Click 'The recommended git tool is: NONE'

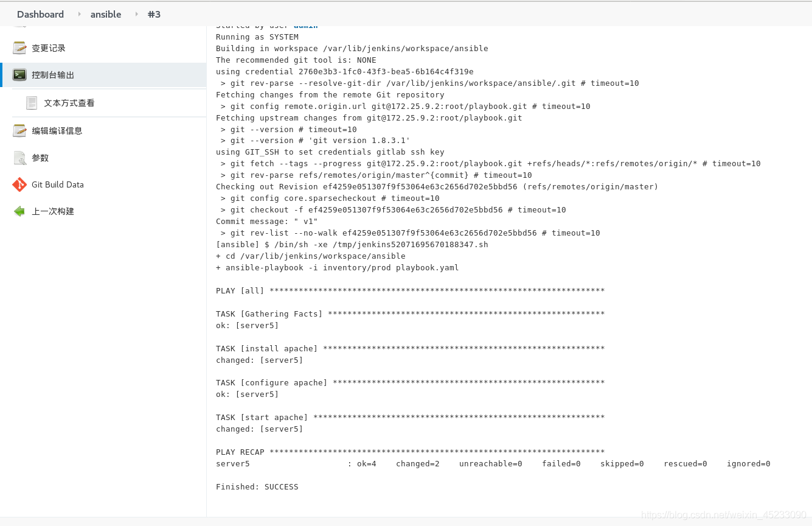(x=296, y=60)
